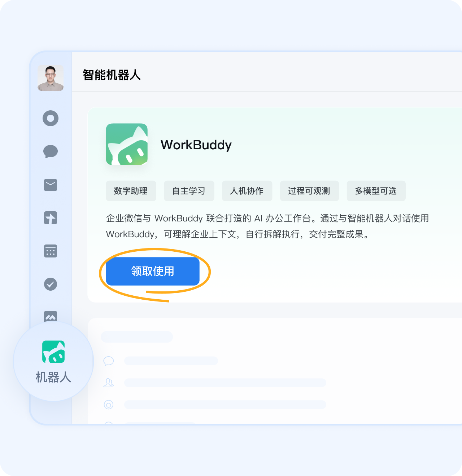Open the calendar grid icon in sidebar
This screenshot has height=476, width=462.
(x=51, y=251)
